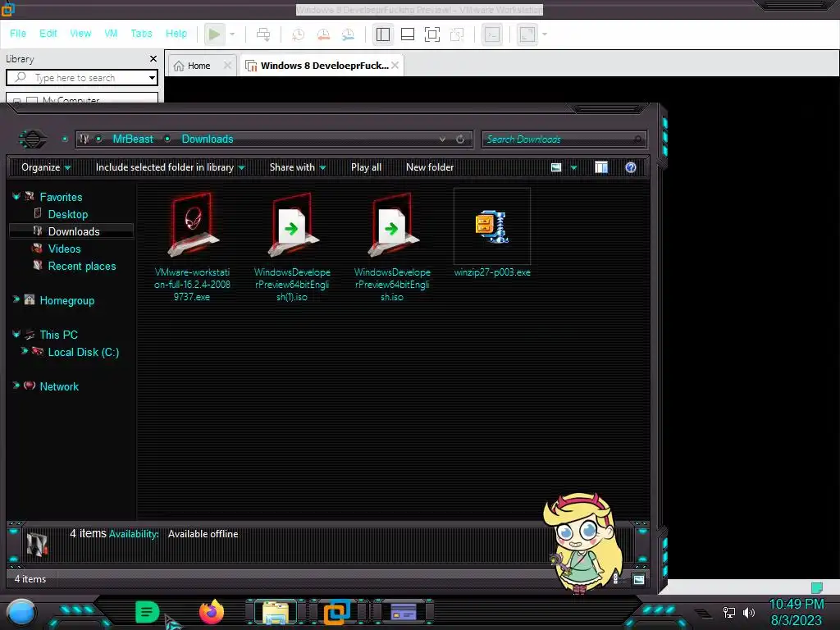Click the Explorer back navigation button
Screen dimensions: 840x630
point(33,139)
